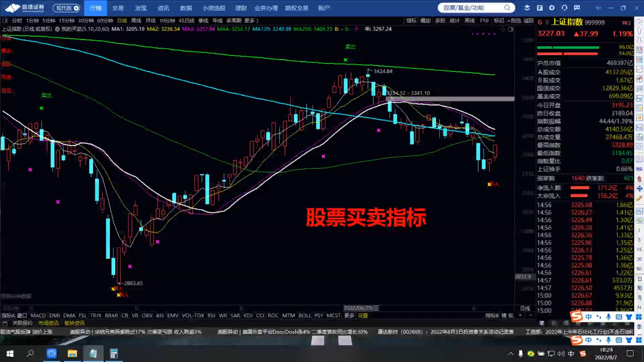Open the hexagon settings icon in header

pyautogui.click(x=552, y=8)
